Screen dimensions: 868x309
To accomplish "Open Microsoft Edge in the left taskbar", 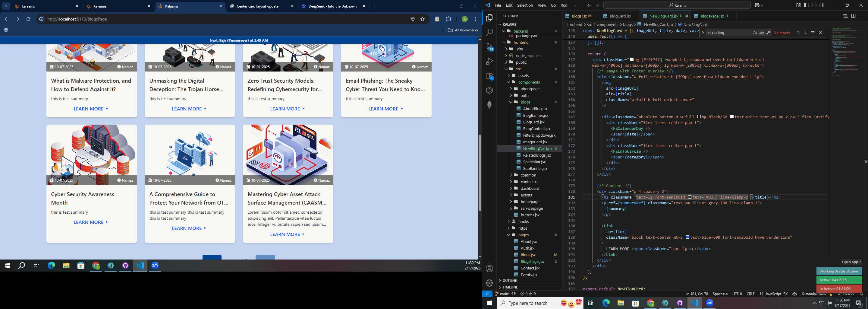I will tap(51, 266).
